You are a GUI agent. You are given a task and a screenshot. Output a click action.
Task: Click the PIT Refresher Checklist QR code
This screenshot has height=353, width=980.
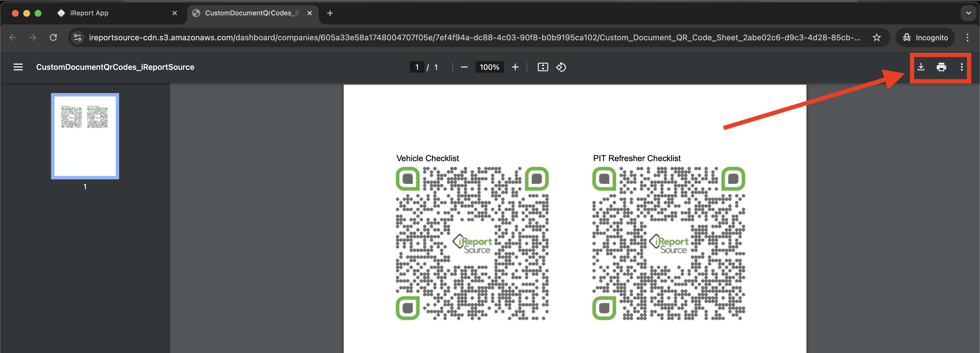(x=668, y=243)
